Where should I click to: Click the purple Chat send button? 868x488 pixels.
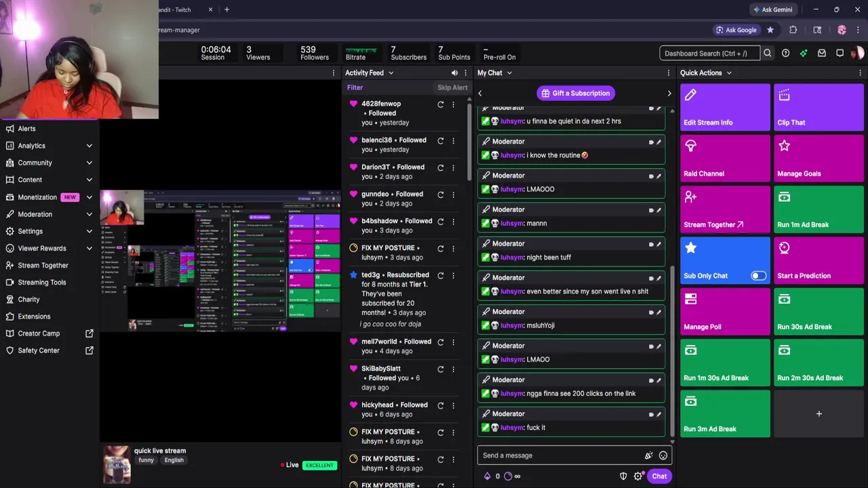659,476
